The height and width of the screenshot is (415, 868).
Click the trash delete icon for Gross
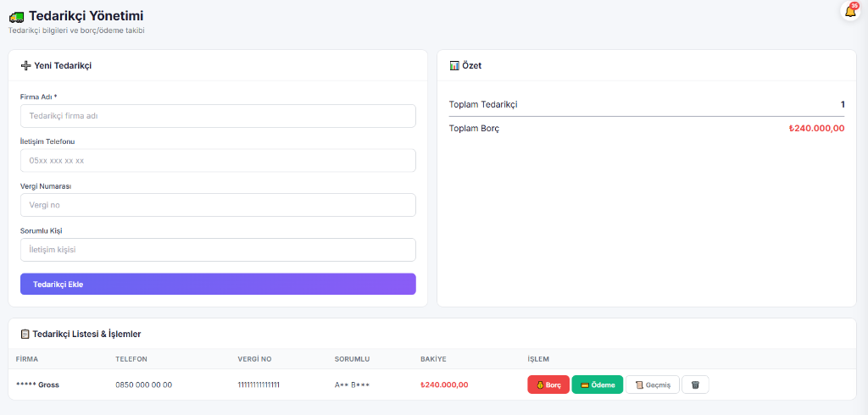pos(695,385)
